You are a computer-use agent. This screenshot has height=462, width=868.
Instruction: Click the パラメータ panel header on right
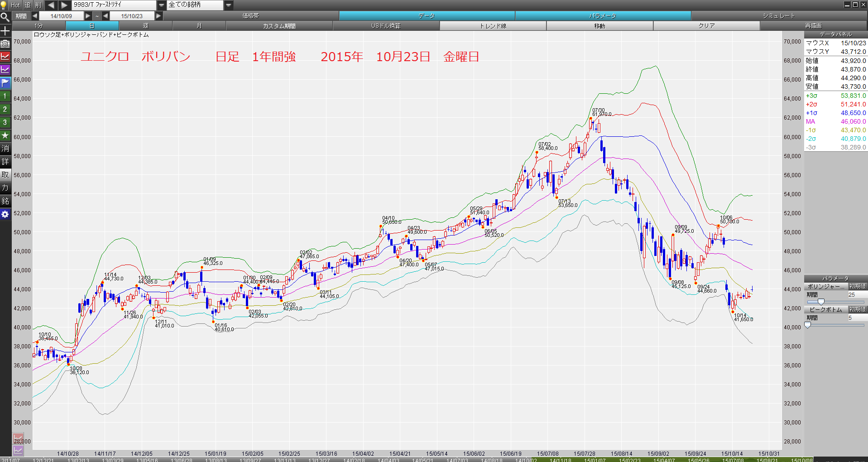(836, 279)
